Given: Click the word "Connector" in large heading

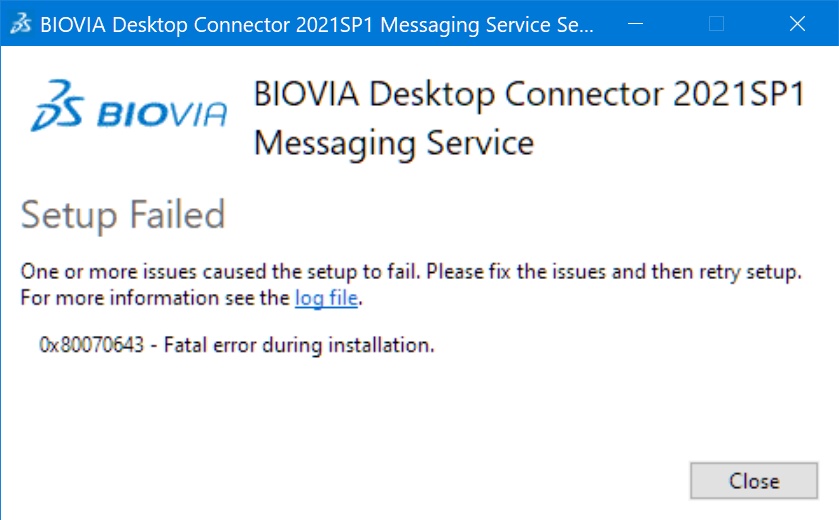Looking at the screenshot, I should coord(583,95).
